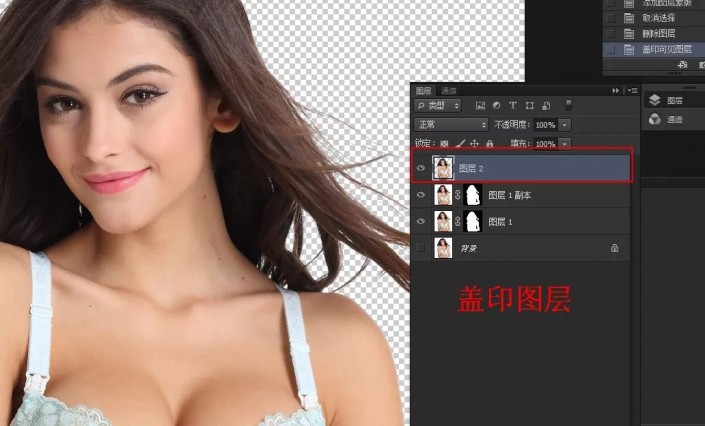Lock image pixels brush icon

[460, 143]
